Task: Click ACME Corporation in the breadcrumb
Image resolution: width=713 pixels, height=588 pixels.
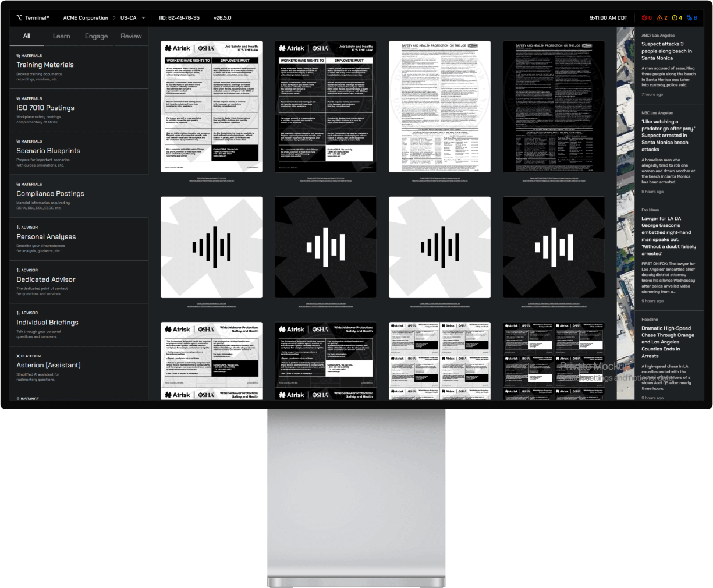Action: 86,18
